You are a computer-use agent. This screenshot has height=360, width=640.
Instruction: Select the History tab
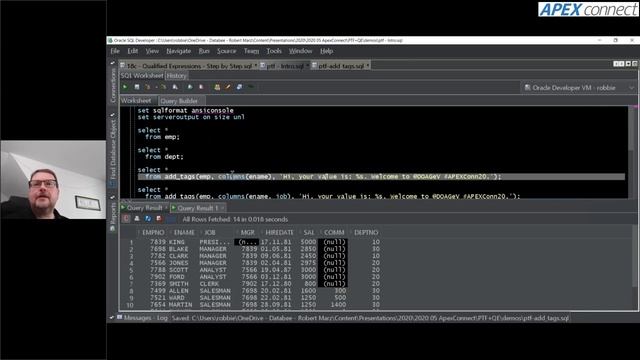point(176,76)
